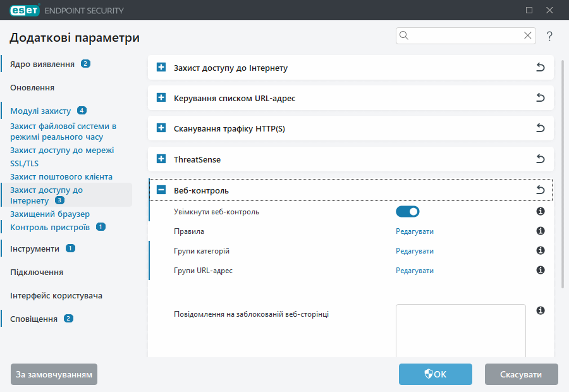Expand the ThreatSense section
This screenshot has width=569, height=392.
pos(161,159)
